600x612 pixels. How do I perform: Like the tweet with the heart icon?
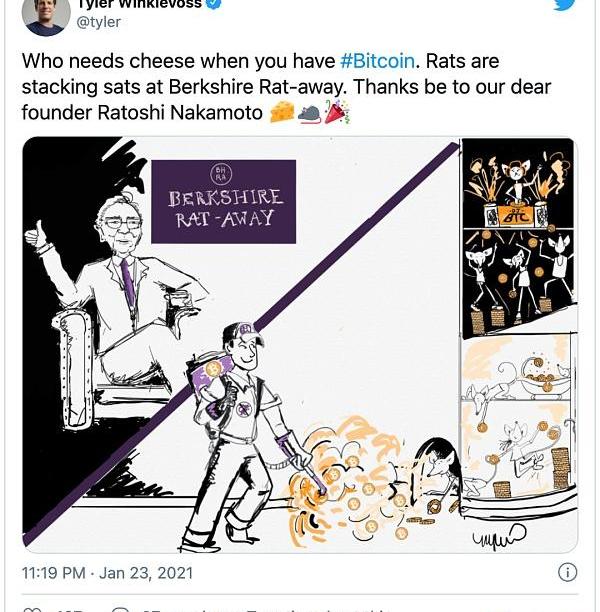(x=33, y=609)
